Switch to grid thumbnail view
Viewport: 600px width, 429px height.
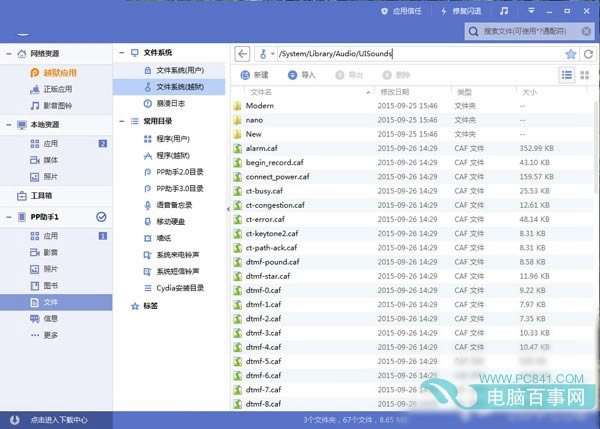click(584, 75)
